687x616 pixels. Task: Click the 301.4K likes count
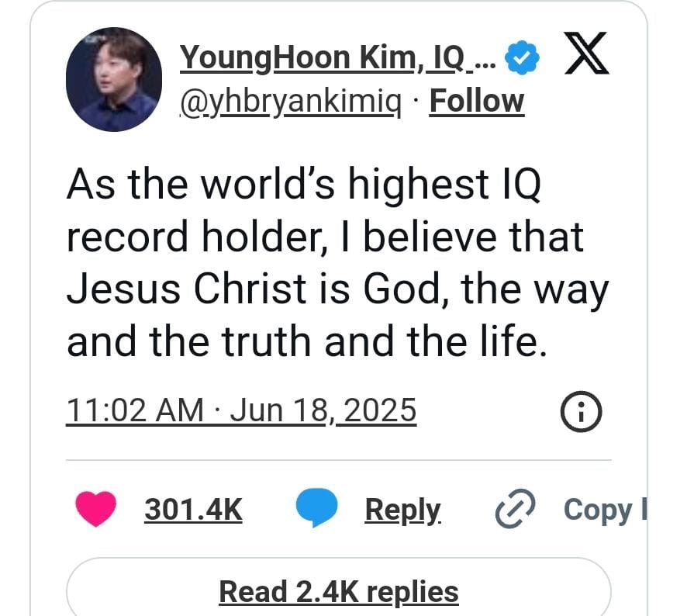pos(193,510)
